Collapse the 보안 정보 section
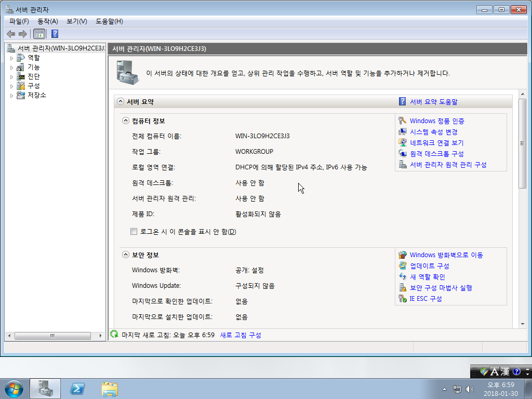The height and width of the screenshot is (399, 532). click(x=126, y=255)
